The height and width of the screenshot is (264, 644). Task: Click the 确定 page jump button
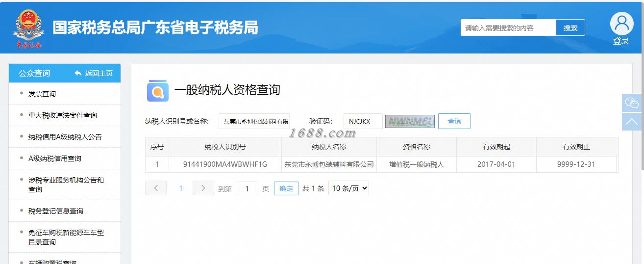(x=286, y=188)
